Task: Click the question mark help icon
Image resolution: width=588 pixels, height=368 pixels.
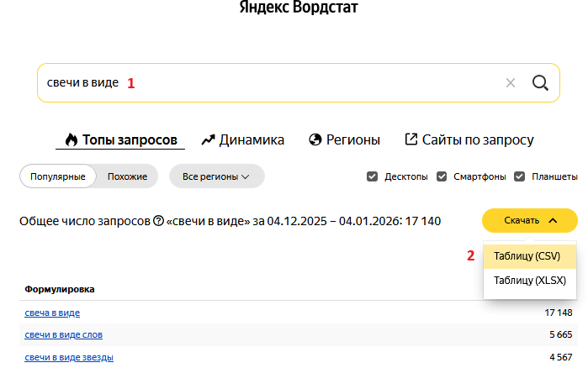Action: (159, 221)
